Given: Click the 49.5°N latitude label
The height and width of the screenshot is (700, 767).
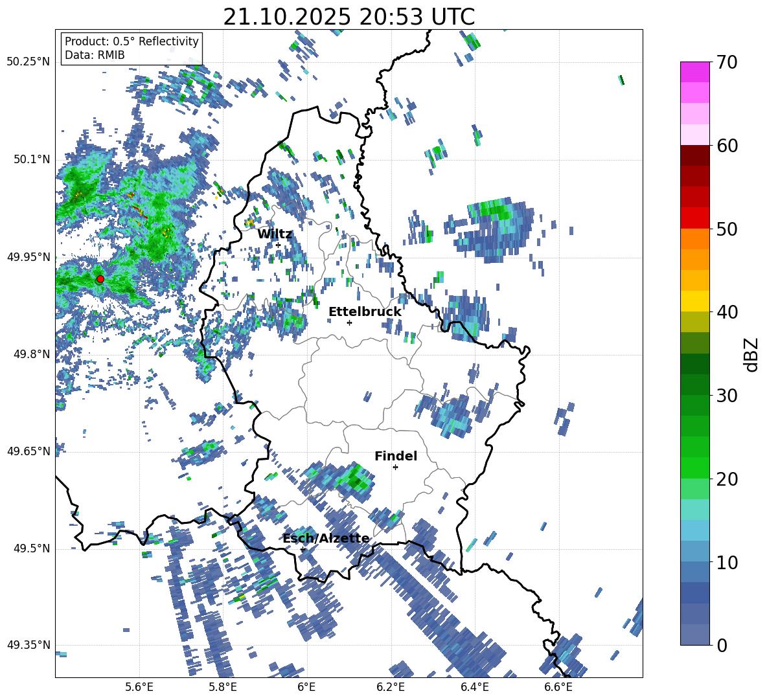Looking at the screenshot, I should coord(32,548).
